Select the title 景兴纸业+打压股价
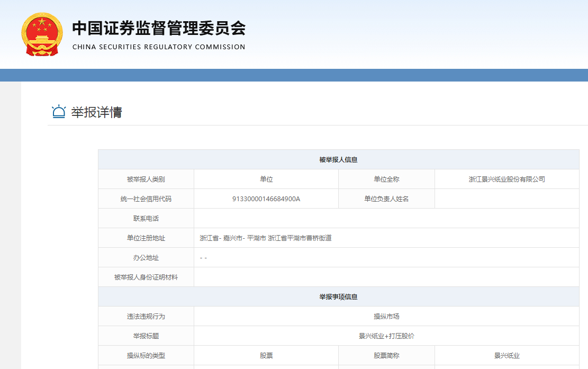Image resolution: width=588 pixels, height=369 pixels. point(386,336)
